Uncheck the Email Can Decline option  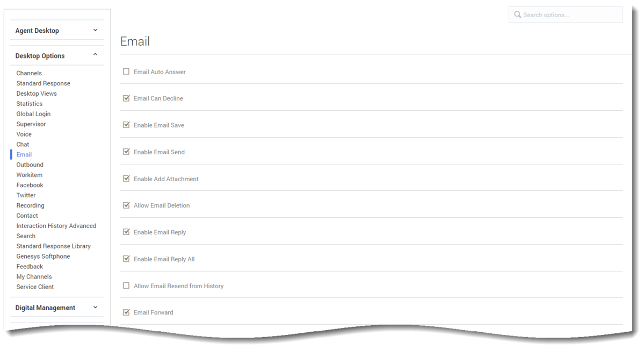tap(126, 98)
